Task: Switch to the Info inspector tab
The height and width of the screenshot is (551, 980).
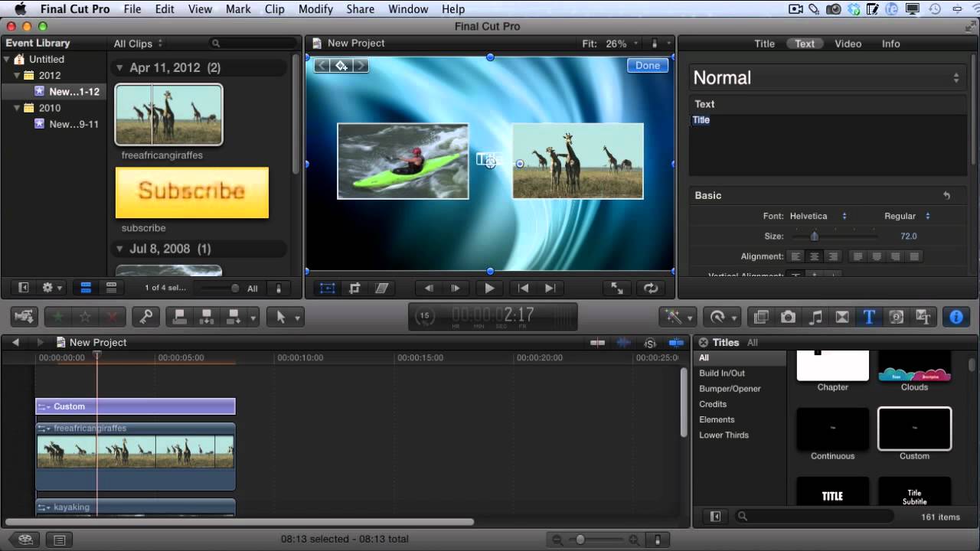Action: pos(890,44)
